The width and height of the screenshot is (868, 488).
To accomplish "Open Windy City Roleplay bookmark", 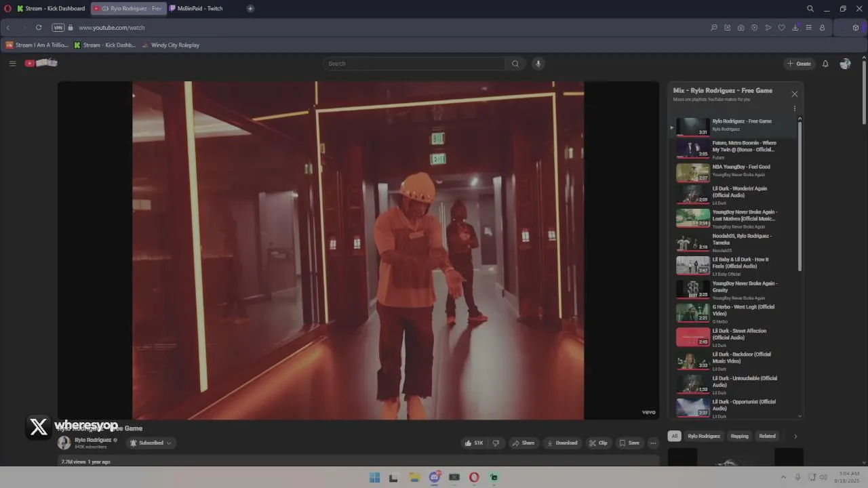I will (171, 45).
